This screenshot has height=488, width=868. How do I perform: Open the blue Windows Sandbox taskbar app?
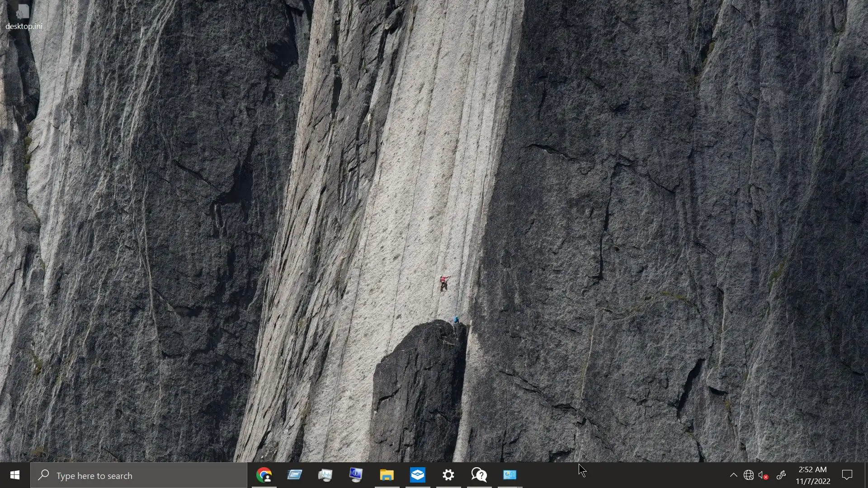[x=418, y=475]
